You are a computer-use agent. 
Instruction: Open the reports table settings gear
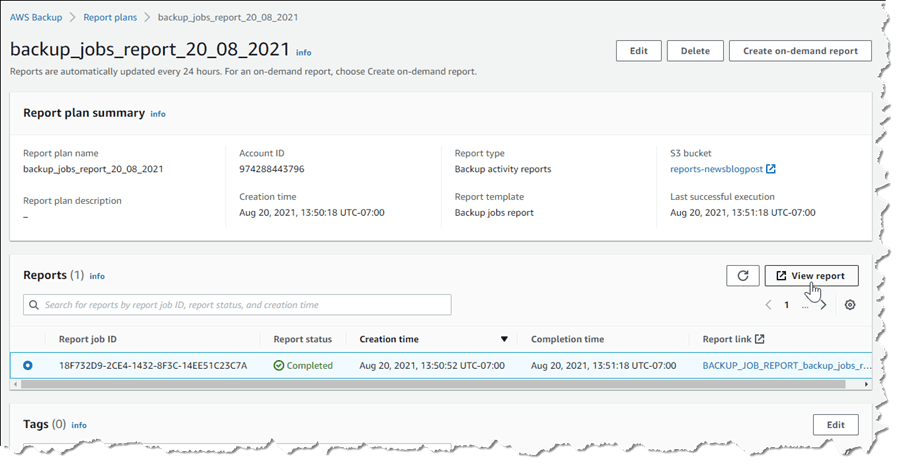850,305
